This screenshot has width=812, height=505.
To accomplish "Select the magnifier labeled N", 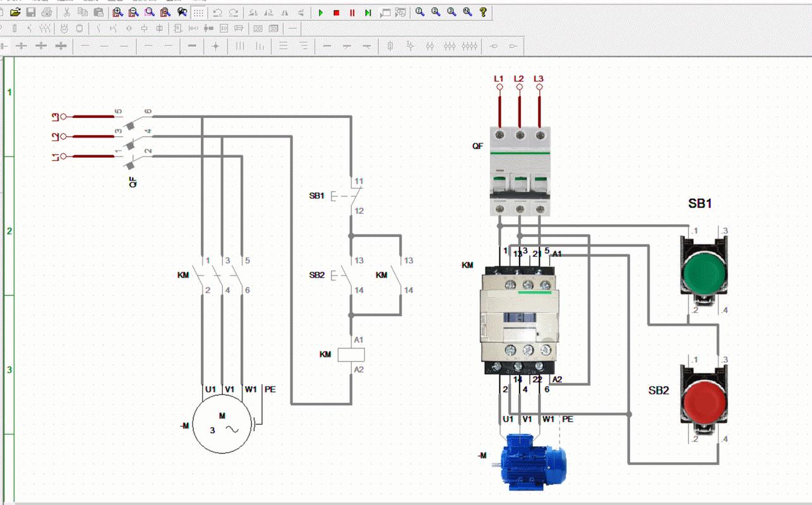I will coord(468,13).
